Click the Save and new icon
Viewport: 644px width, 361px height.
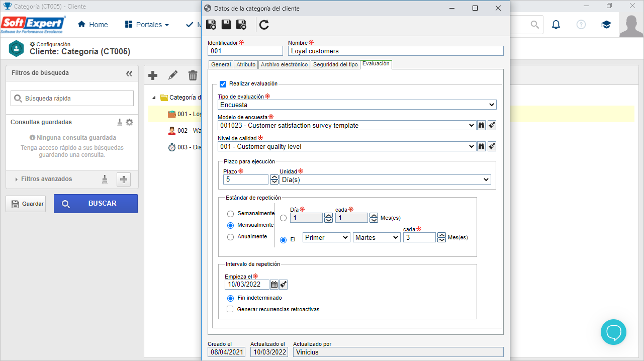pyautogui.click(x=212, y=25)
